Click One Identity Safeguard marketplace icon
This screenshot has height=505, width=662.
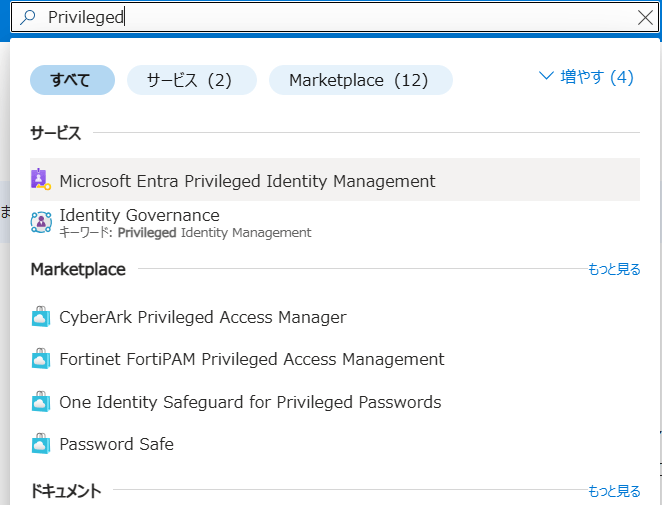click(x=41, y=402)
